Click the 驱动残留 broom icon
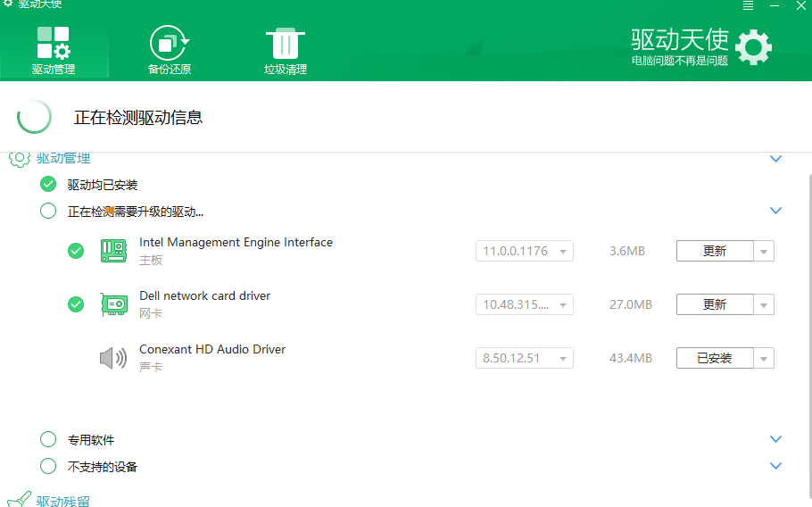This screenshot has width=812, height=507. tap(20, 499)
